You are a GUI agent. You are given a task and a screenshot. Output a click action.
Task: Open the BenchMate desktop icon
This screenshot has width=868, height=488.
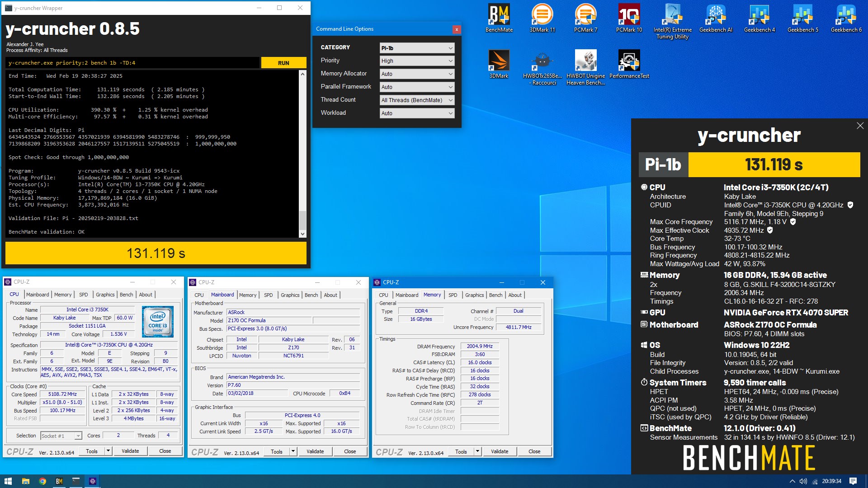click(x=499, y=18)
